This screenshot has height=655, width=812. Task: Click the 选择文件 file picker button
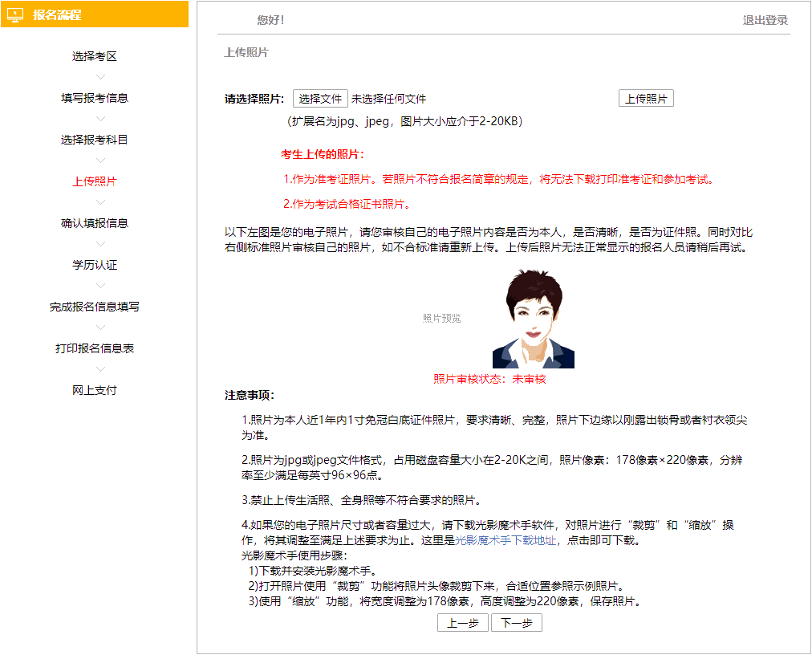[x=320, y=97]
